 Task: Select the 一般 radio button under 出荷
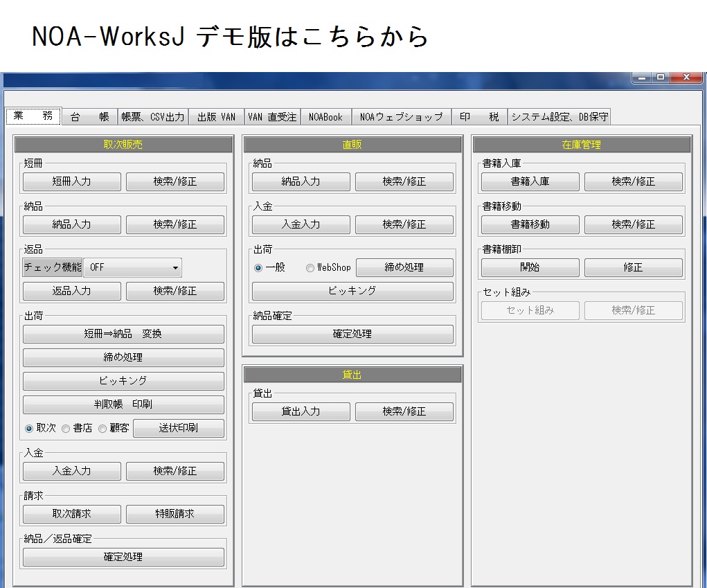[x=258, y=268]
